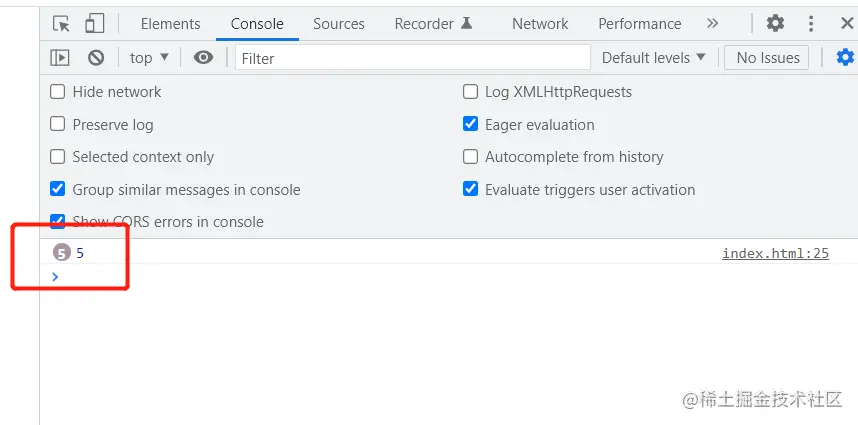Open the top JavaScript context dropdown
This screenshot has width=858, height=425.
tap(149, 58)
